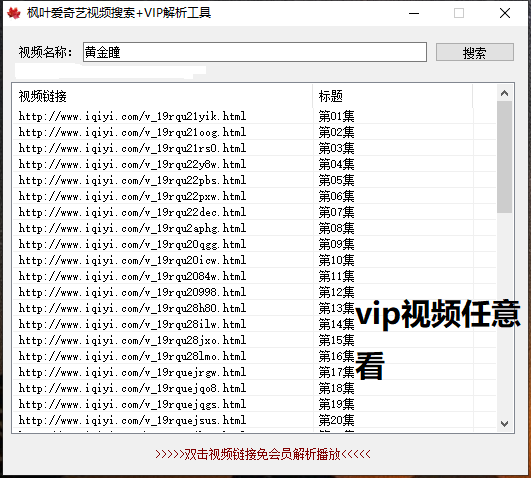The width and height of the screenshot is (531, 478).
Task: Click title cell 第04集
Action: tap(337, 164)
